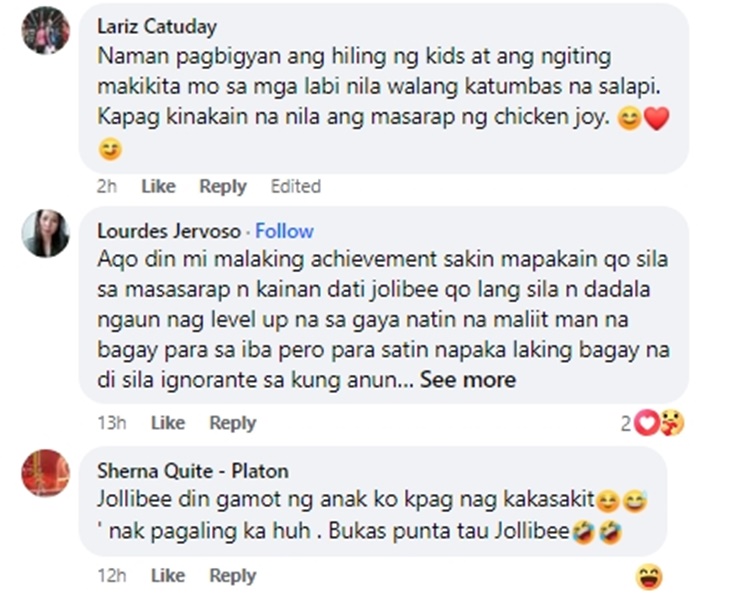The image size is (750, 594).
Task: Expand Lourdes Jervoso's comment with See more
Action: click(x=468, y=379)
